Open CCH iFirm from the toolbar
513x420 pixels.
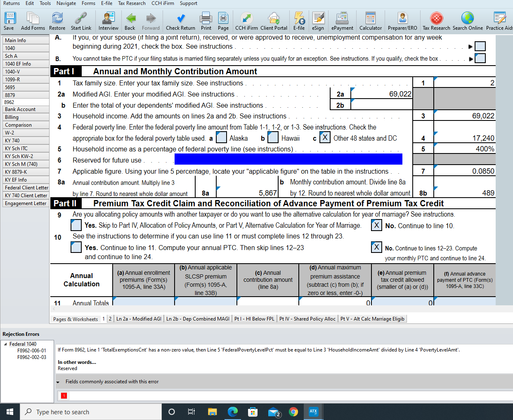246,21
